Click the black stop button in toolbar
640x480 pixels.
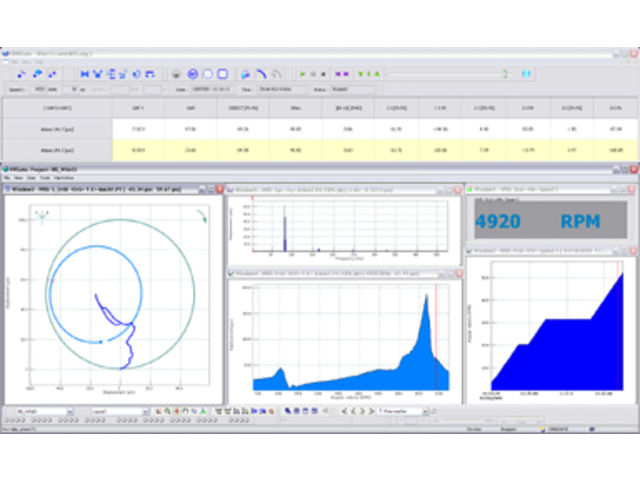point(322,73)
